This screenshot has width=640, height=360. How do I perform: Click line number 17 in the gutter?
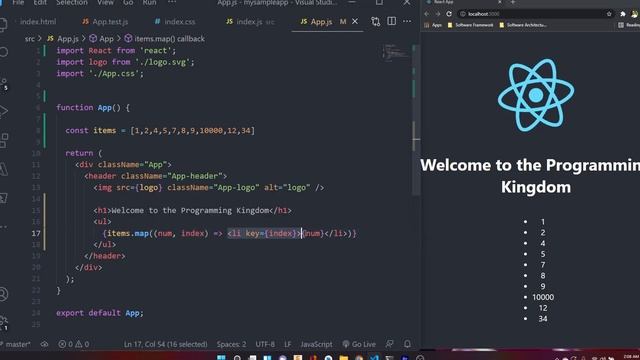pyautogui.click(x=36, y=233)
